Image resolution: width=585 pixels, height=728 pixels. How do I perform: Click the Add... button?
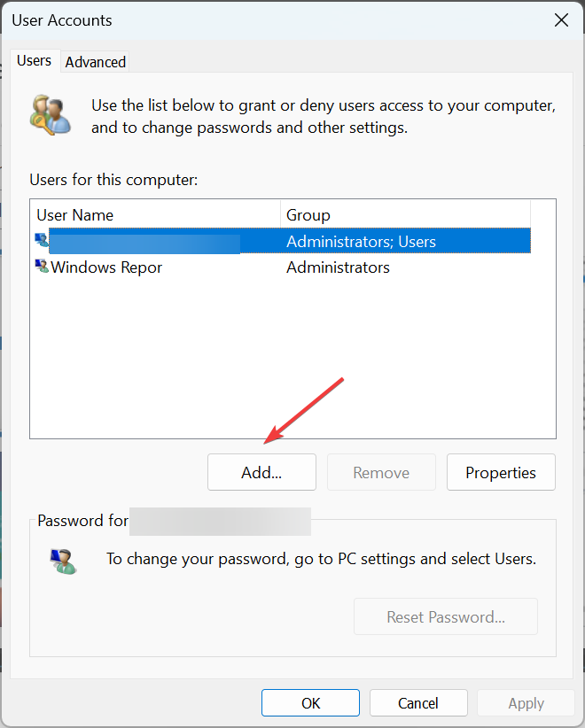point(261,472)
